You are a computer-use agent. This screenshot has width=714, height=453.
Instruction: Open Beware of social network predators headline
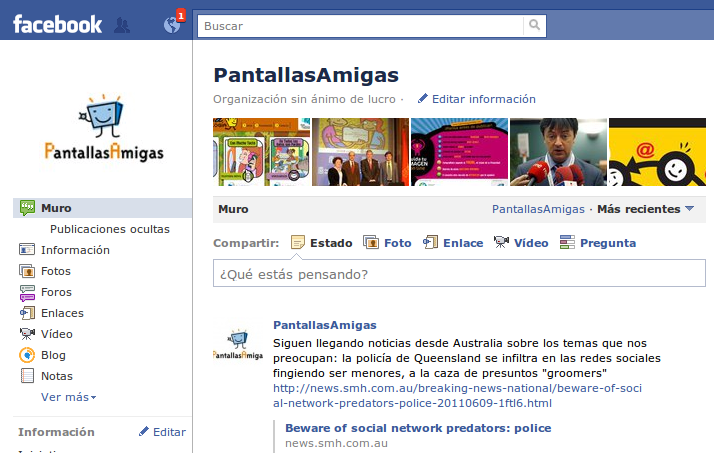pos(418,428)
